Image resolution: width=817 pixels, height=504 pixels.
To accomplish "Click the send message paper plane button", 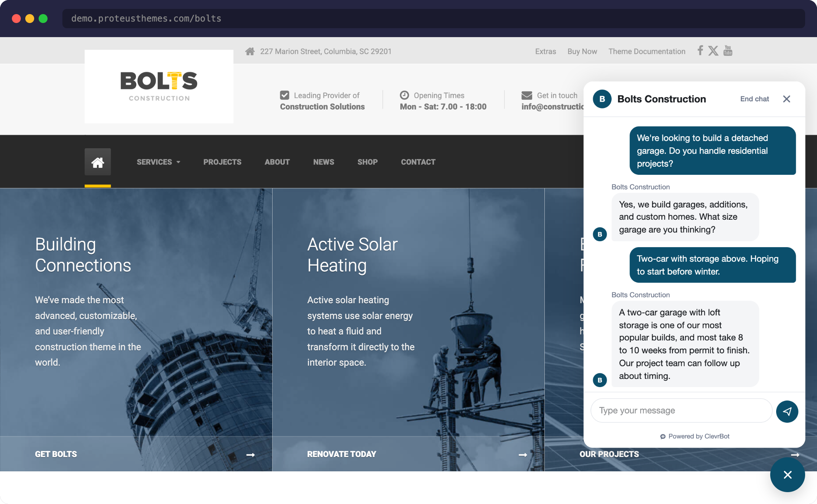I will click(x=787, y=411).
